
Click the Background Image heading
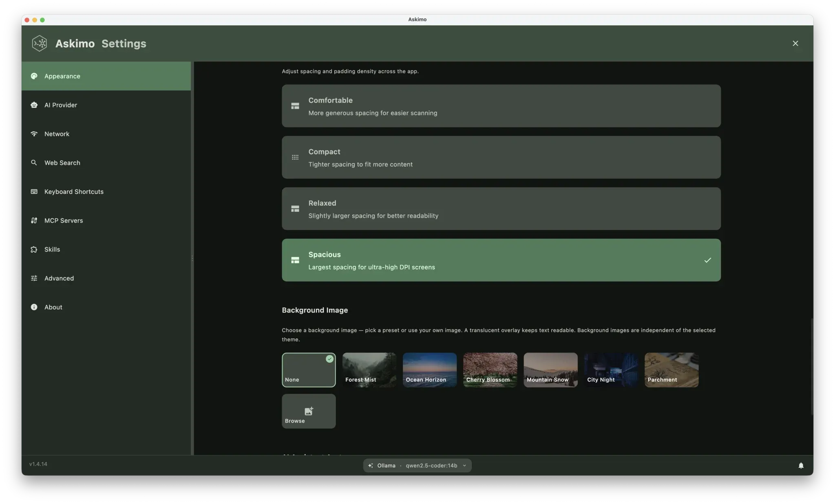(315, 310)
